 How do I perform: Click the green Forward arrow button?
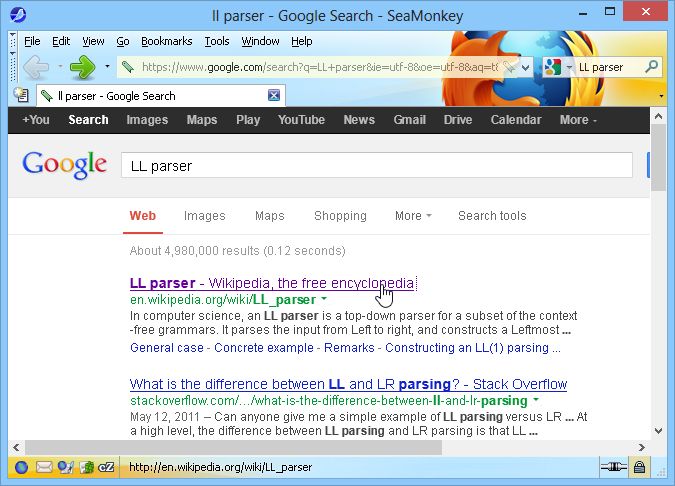point(83,67)
